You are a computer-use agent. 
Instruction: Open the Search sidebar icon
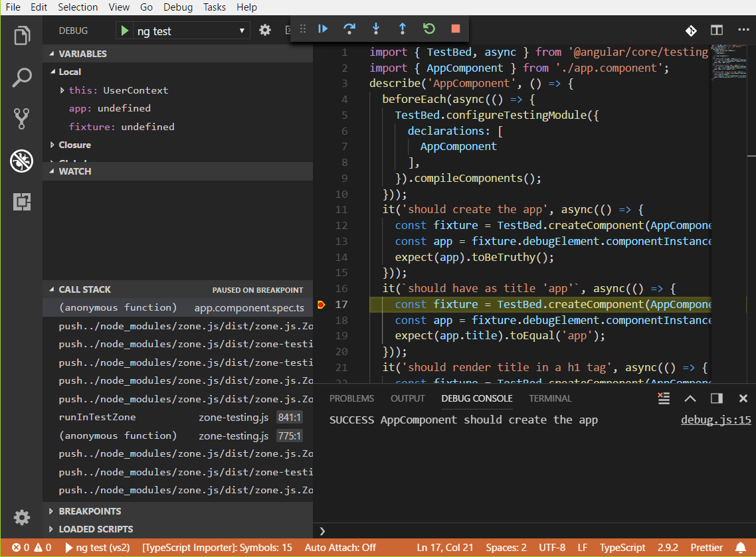point(22,77)
